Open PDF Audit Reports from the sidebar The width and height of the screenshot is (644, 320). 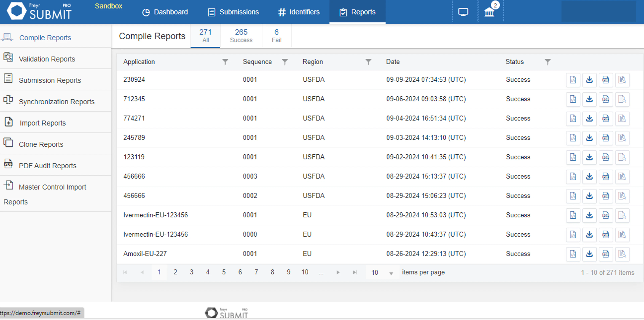pyautogui.click(x=47, y=165)
